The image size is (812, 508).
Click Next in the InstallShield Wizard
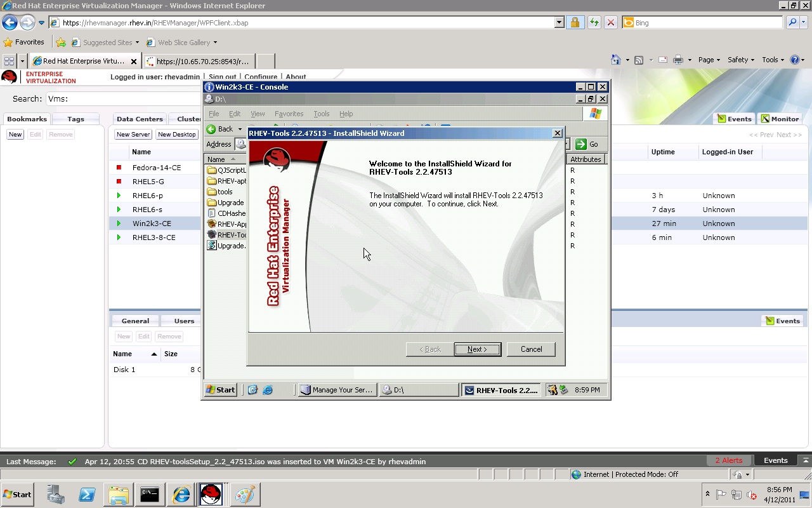[477, 349]
